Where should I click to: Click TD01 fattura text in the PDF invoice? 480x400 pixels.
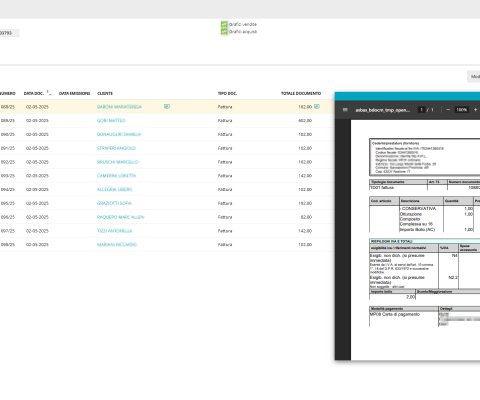coord(382,188)
